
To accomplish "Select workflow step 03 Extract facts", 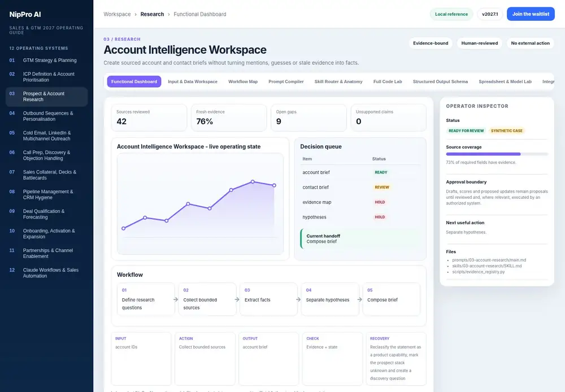I will 268,299.
